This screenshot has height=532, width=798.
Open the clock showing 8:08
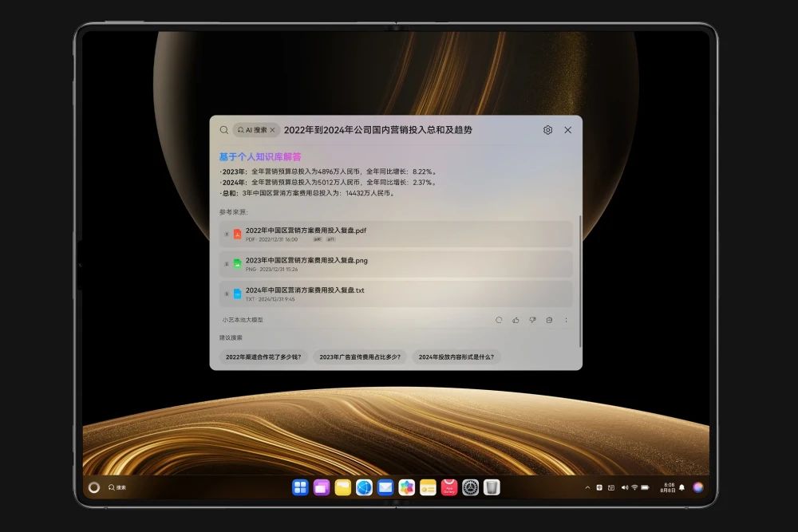pyautogui.click(x=668, y=487)
